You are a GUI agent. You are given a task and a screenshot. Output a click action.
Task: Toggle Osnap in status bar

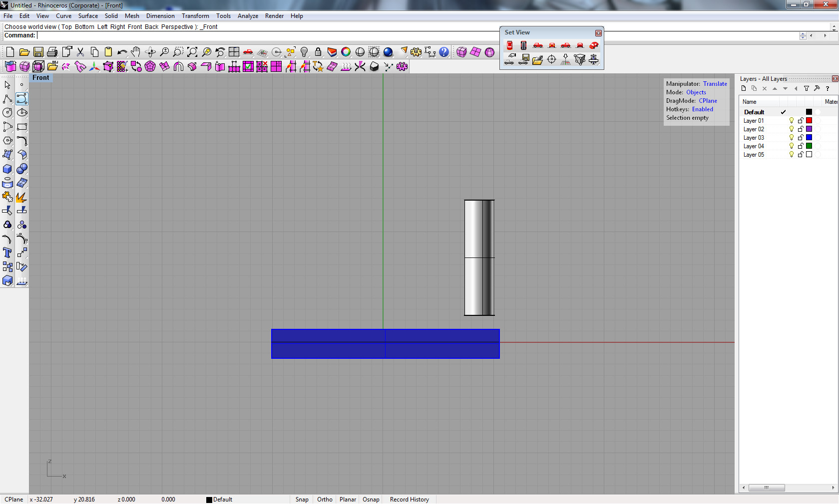pyautogui.click(x=371, y=500)
